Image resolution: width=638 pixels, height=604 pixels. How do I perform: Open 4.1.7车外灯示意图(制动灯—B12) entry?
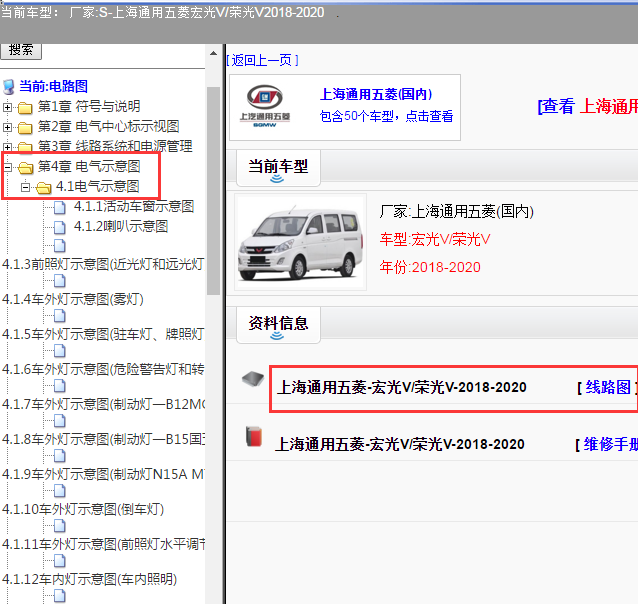point(103,405)
